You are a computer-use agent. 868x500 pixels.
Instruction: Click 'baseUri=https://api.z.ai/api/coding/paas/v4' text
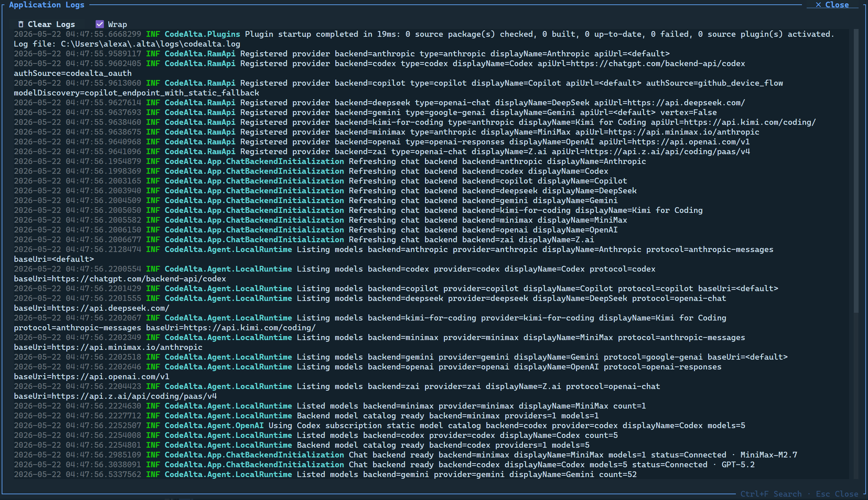coord(115,396)
